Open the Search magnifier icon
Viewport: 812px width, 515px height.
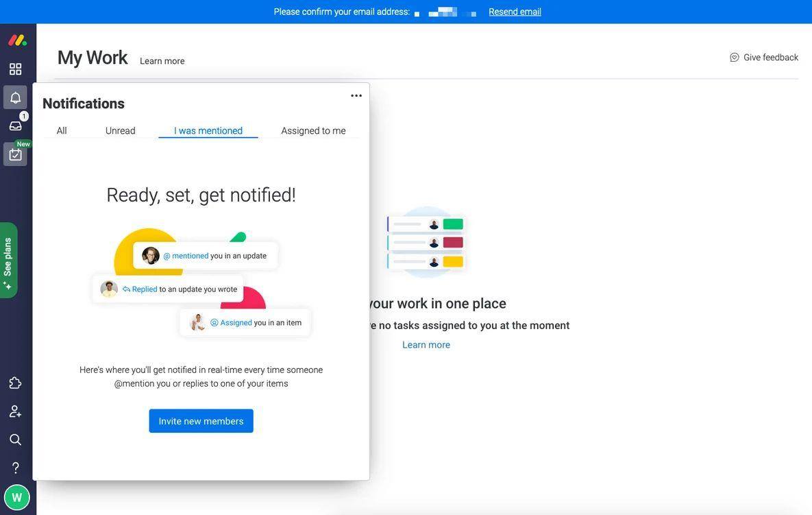16,440
